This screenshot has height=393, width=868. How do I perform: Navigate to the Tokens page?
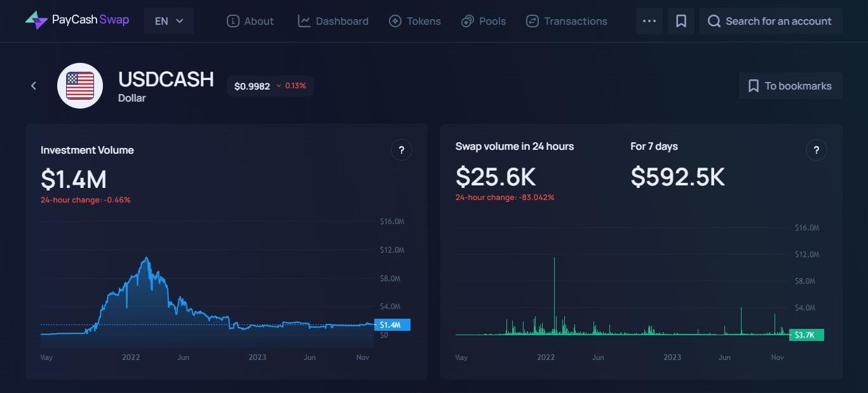(415, 21)
